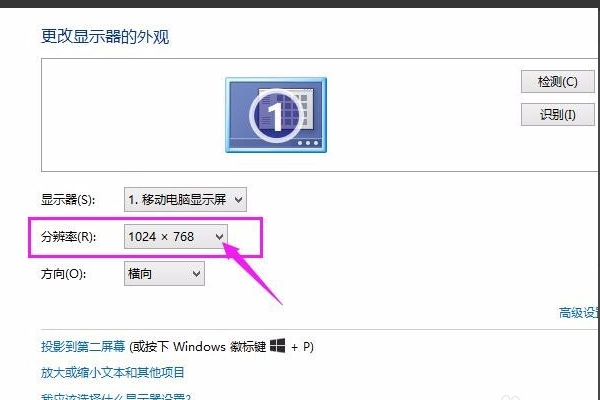Click the chevron arrow beside 1024 × 768
Image resolution: width=600 pixels, height=400 pixels.
pyautogui.click(x=219, y=237)
